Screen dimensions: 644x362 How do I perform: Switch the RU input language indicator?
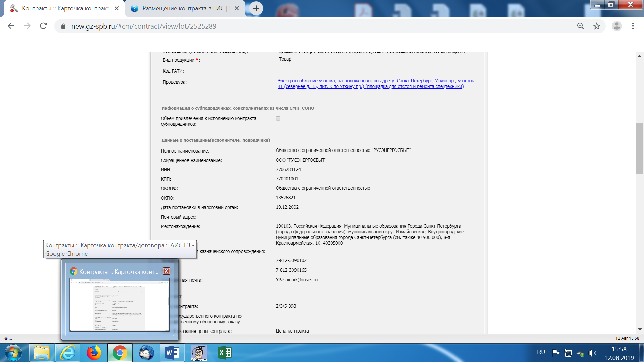(541, 352)
